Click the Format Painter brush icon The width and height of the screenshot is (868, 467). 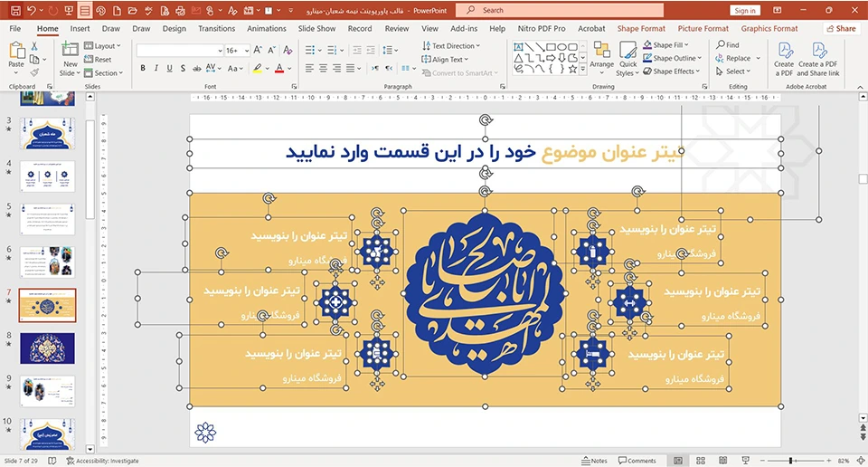34,72
